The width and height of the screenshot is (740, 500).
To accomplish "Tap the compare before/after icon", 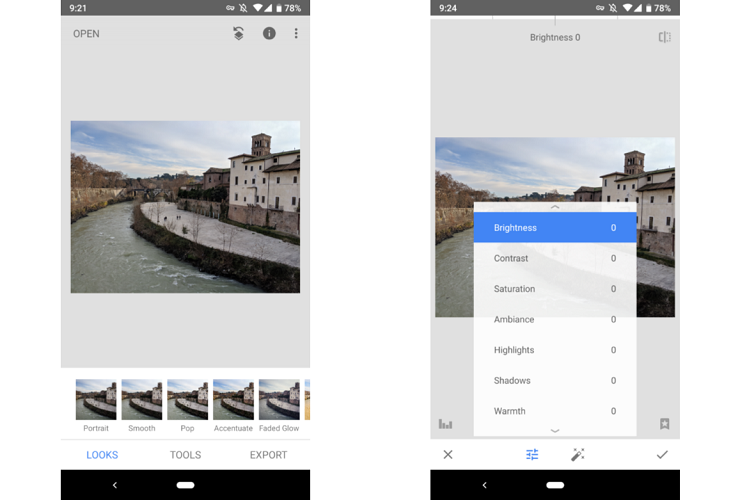I will tap(664, 37).
